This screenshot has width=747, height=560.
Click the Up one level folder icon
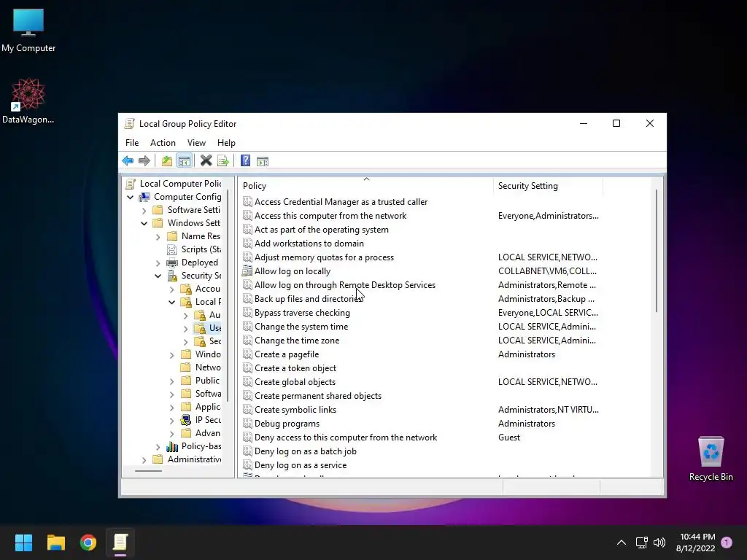[167, 161]
